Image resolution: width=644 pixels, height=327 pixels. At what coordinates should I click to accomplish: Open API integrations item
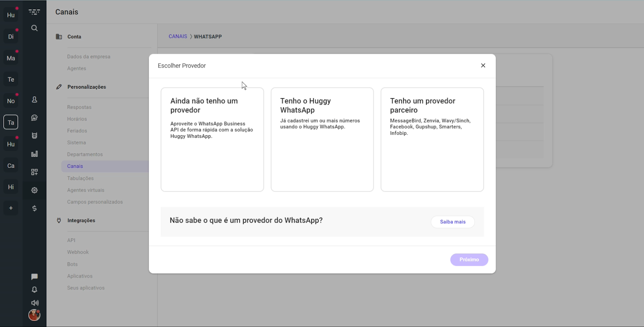[x=71, y=240]
